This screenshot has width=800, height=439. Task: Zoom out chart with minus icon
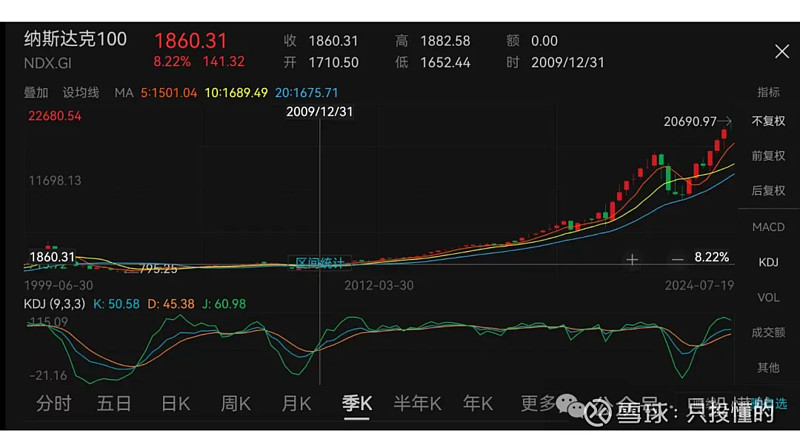[677, 259]
